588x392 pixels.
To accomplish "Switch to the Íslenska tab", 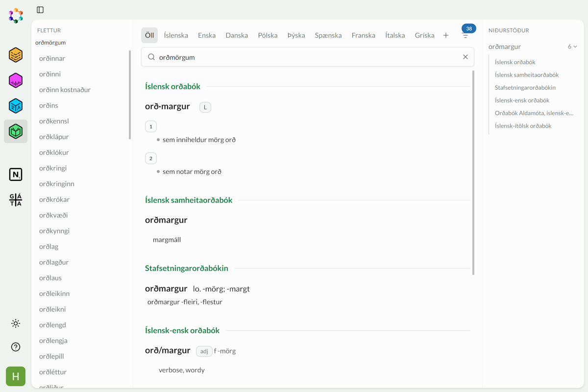I will [x=176, y=35].
